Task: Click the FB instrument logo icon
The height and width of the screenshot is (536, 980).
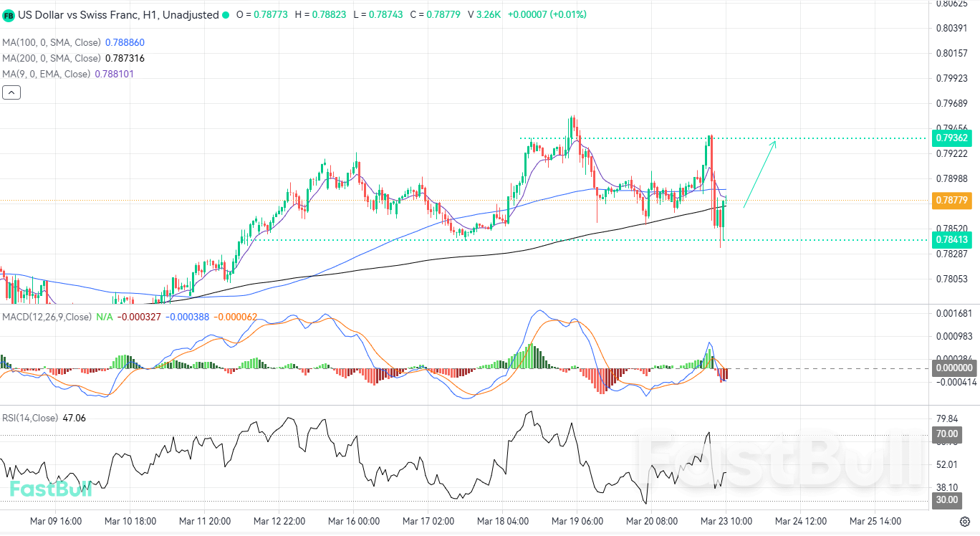Action: click(9, 14)
